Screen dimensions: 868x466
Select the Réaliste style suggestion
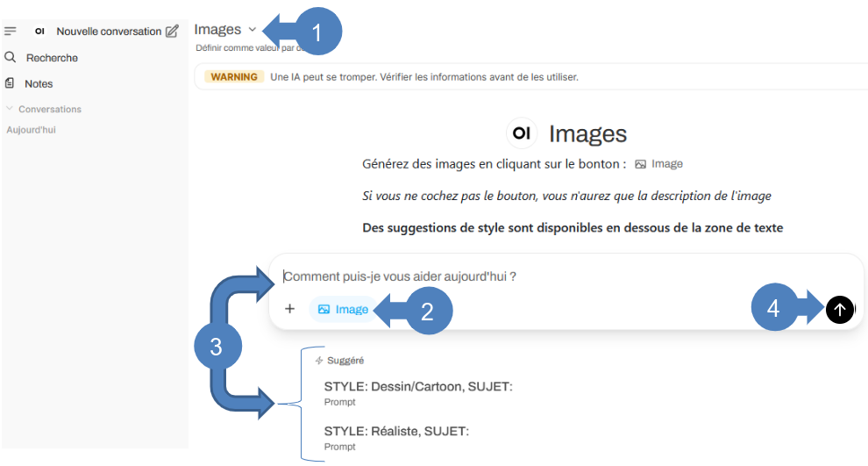[x=396, y=438]
